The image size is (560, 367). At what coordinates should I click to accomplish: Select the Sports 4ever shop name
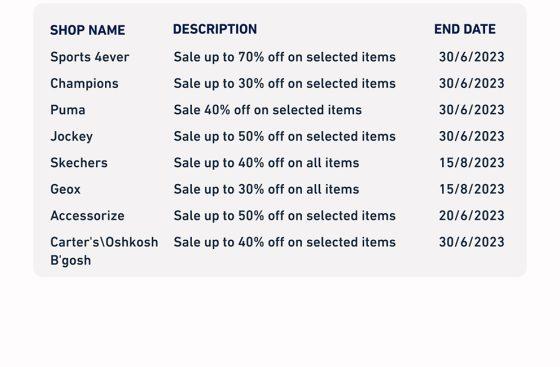(89, 57)
